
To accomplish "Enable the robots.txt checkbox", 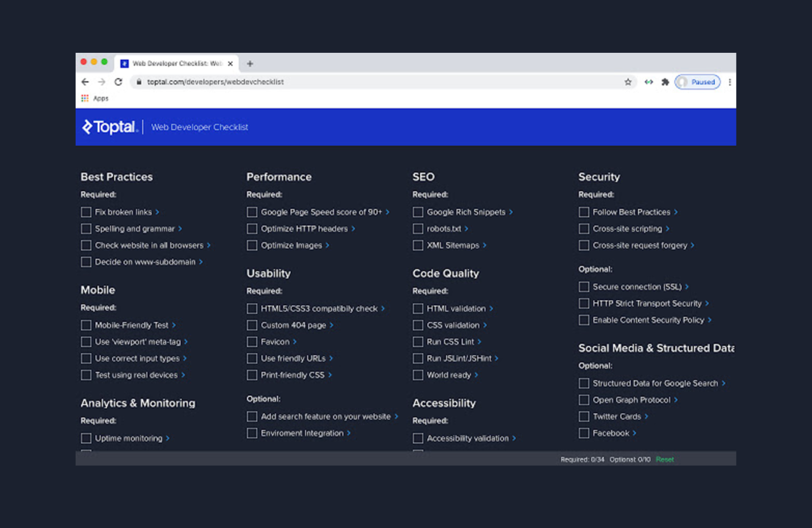I will click(x=418, y=229).
